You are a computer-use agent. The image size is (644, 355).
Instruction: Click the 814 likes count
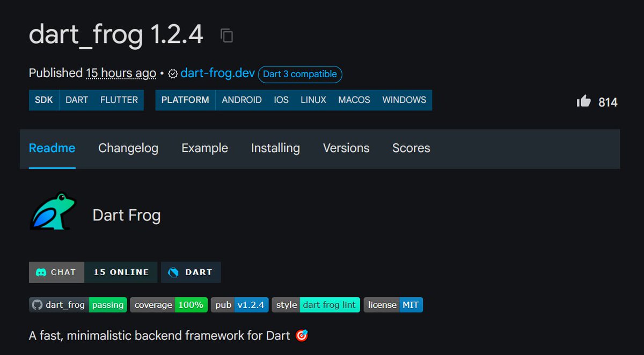coord(608,102)
